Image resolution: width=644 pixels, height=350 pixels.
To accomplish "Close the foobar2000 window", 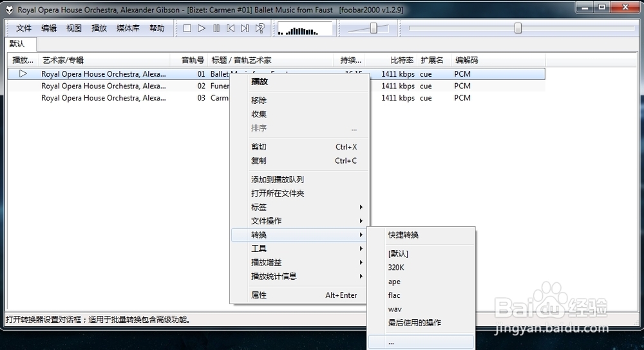I will tap(625, 7).
